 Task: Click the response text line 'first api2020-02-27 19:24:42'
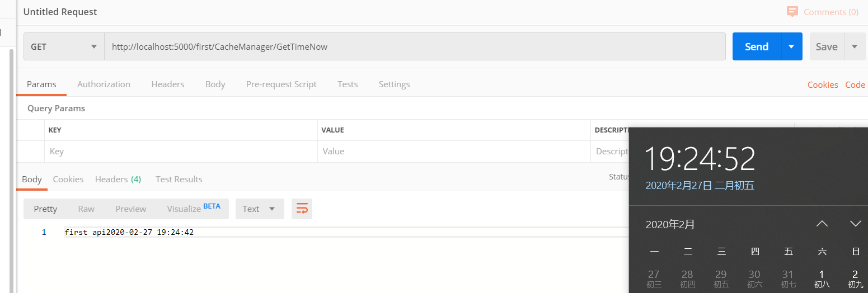tap(129, 232)
